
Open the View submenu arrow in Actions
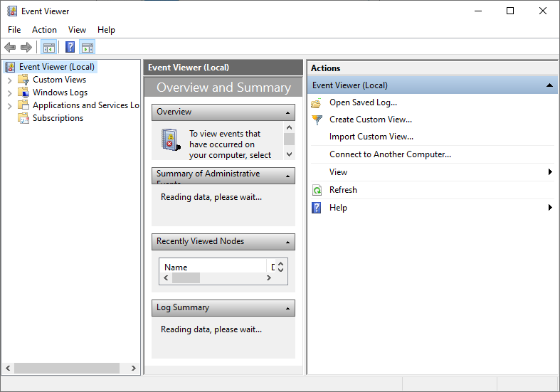point(550,172)
